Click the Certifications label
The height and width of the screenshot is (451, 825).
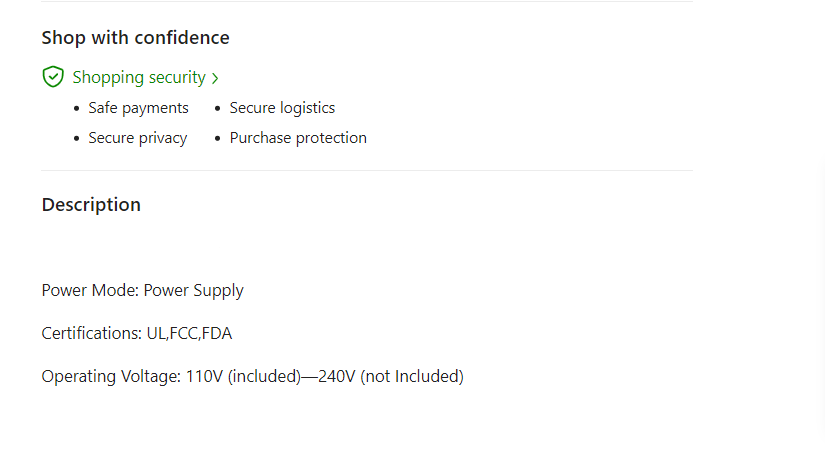tap(91, 334)
